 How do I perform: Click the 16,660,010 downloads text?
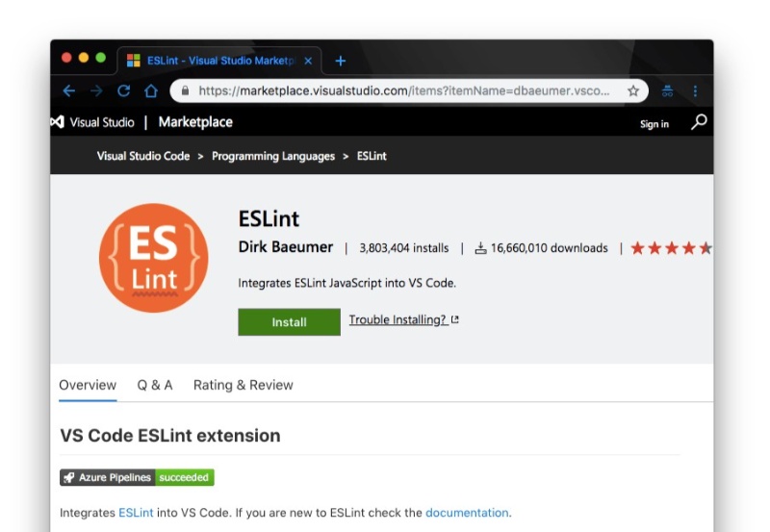click(549, 248)
